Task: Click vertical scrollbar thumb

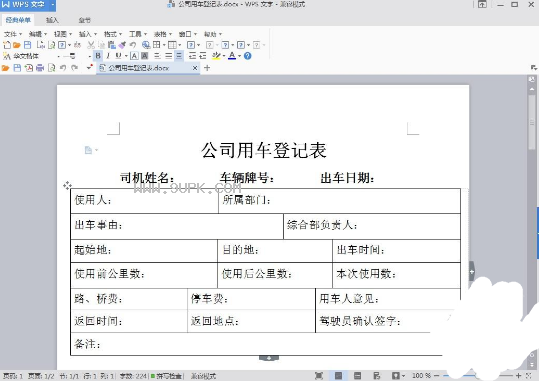Action: click(532, 121)
